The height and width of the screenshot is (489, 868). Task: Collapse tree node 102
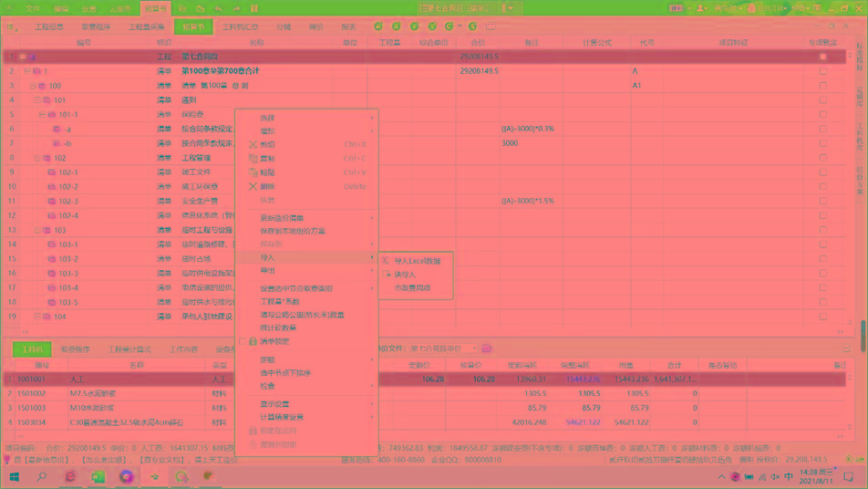[x=37, y=158]
